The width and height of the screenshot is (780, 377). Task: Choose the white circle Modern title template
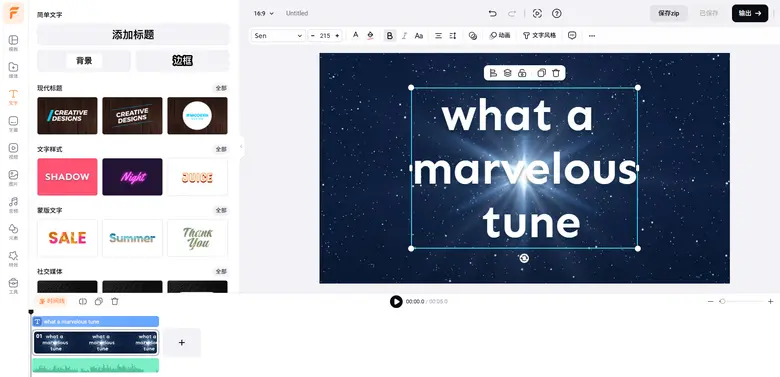(197, 115)
